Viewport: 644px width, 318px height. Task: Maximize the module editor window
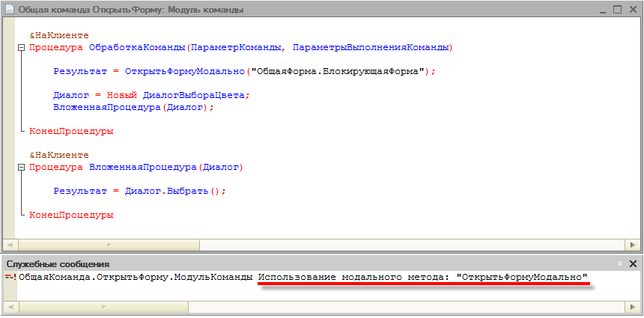(x=618, y=10)
